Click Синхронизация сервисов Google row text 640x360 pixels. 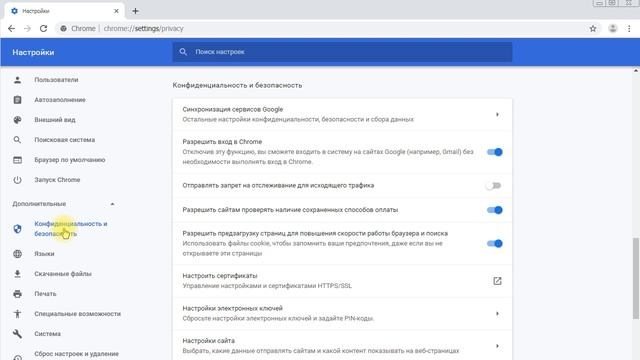pyautogui.click(x=233, y=109)
